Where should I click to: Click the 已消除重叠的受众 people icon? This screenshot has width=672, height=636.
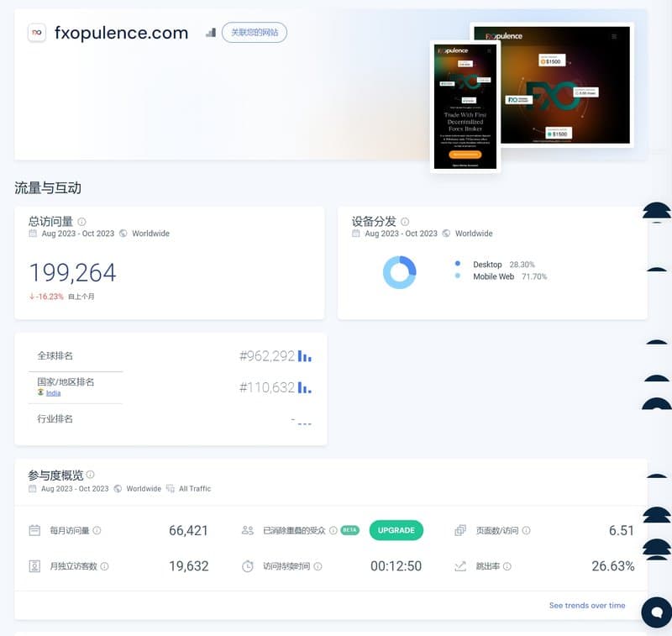(x=248, y=531)
